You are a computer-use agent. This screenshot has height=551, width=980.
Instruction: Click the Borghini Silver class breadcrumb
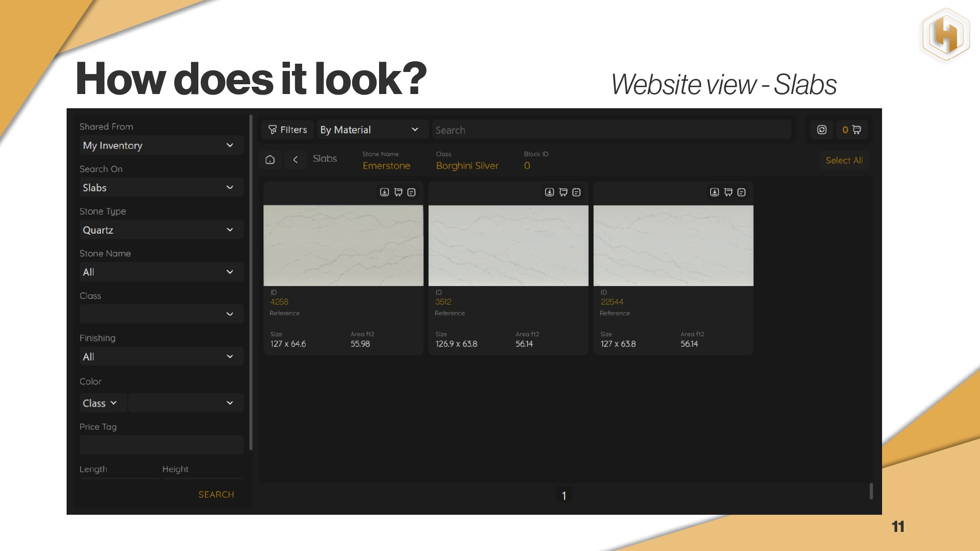[x=467, y=166]
